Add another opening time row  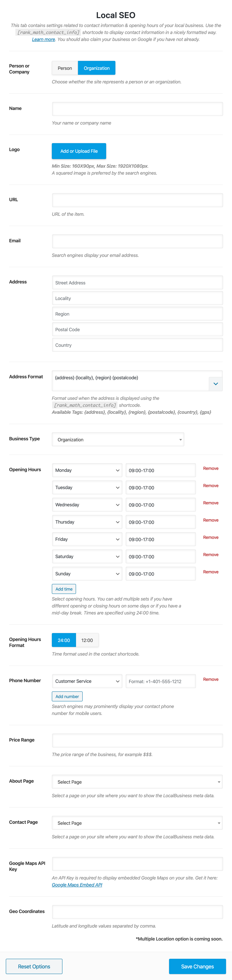[x=64, y=589]
